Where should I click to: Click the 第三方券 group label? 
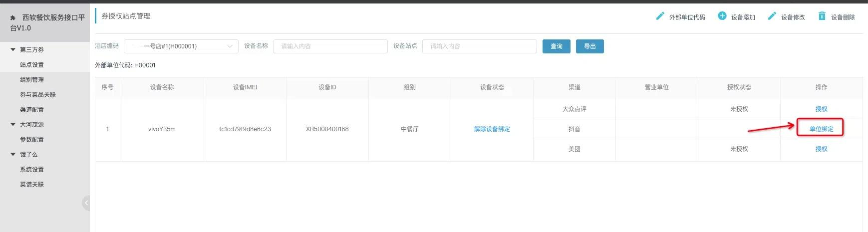[32, 50]
